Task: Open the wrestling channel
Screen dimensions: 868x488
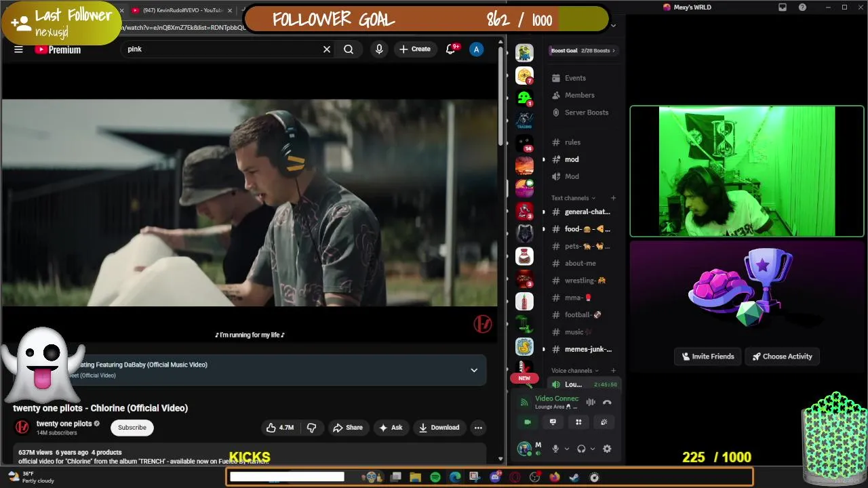Action: click(x=585, y=281)
